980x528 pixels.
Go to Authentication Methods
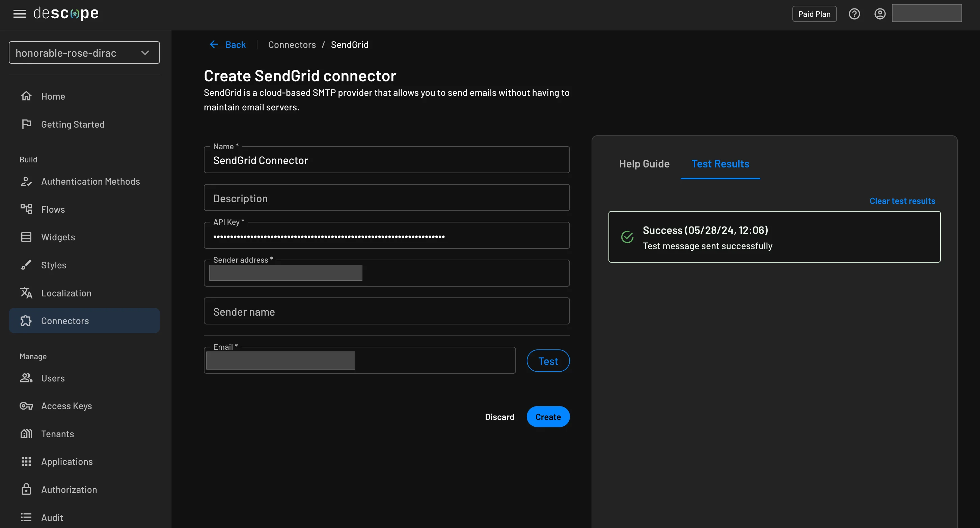pos(84,182)
